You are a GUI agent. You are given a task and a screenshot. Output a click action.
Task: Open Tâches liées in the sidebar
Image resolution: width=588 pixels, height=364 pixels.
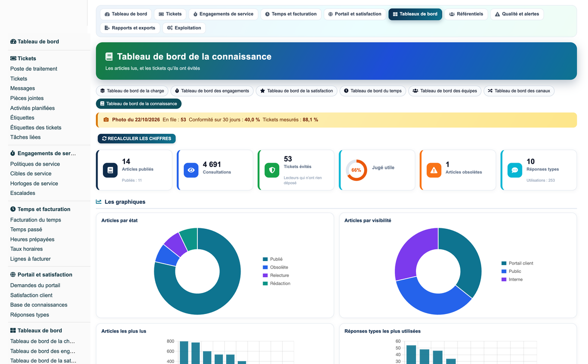point(25,137)
